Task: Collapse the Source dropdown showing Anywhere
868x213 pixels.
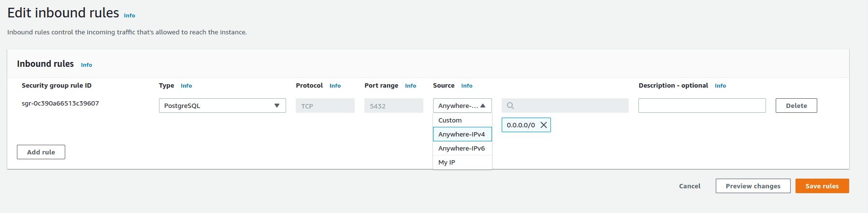Action: (x=462, y=106)
